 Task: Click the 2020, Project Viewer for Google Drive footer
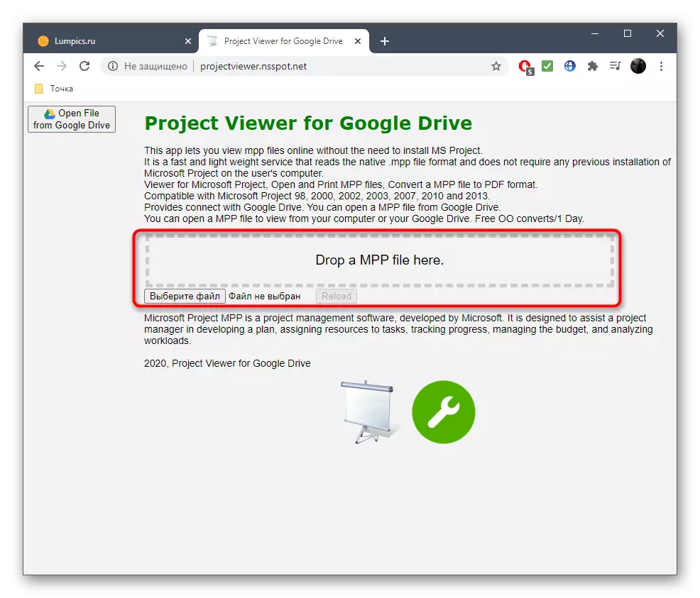click(x=227, y=363)
